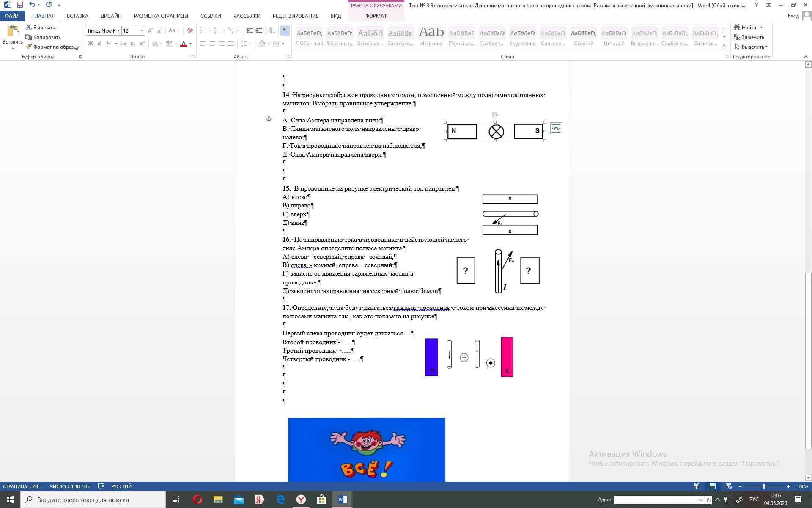Click clear all formatting eraser icon
The width and height of the screenshot is (812, 508).
click(x=190, y=30)
